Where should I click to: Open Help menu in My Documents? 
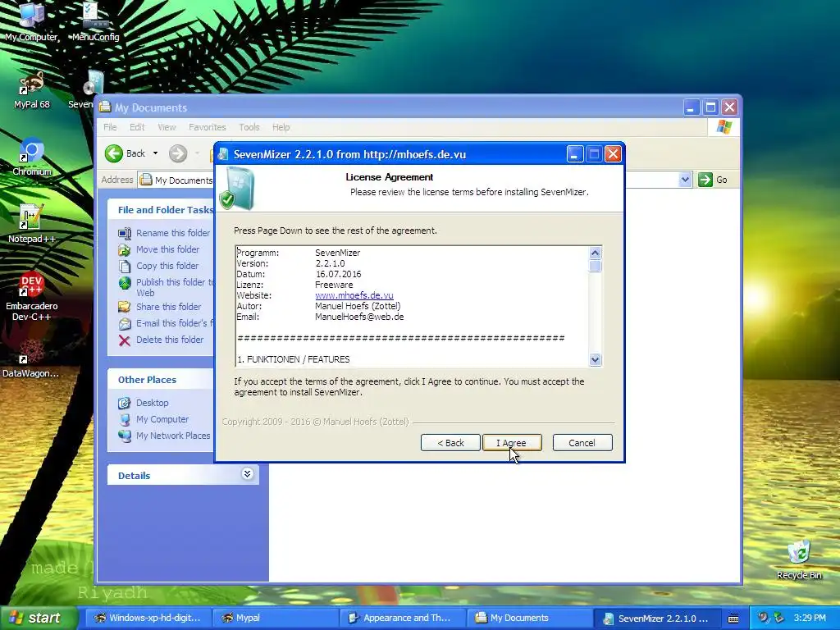point(281,127)
